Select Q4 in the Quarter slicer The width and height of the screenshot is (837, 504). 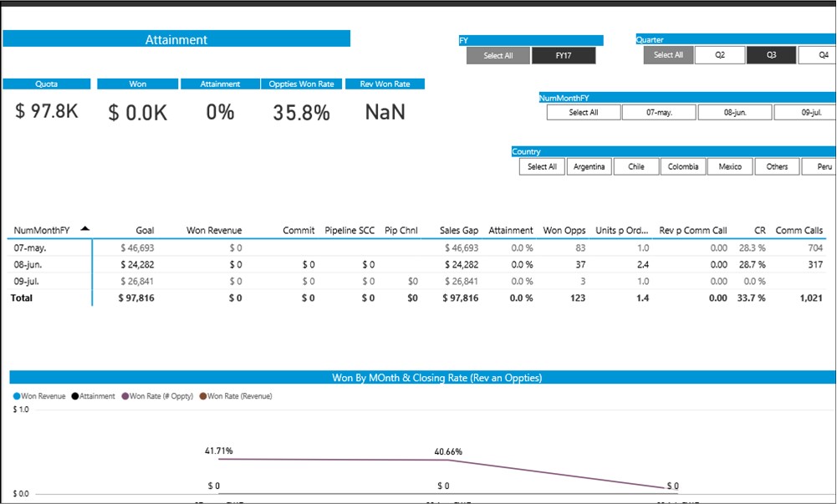pyautogui.click(x=818, y=55)
